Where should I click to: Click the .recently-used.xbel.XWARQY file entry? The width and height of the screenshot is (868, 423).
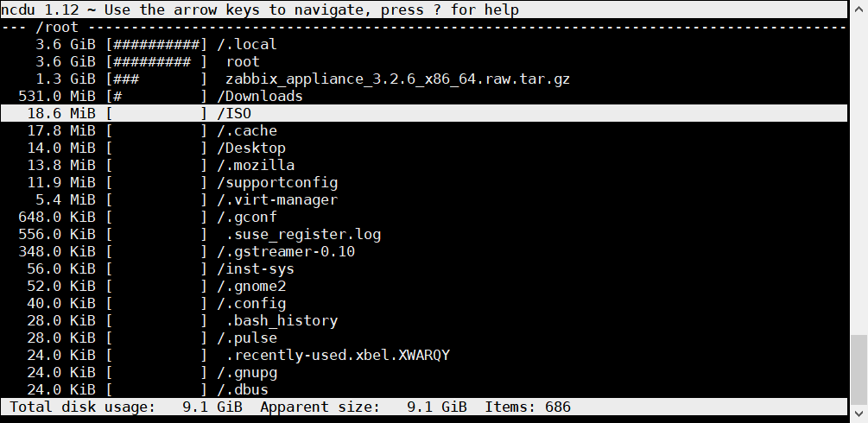click(423, 355)
